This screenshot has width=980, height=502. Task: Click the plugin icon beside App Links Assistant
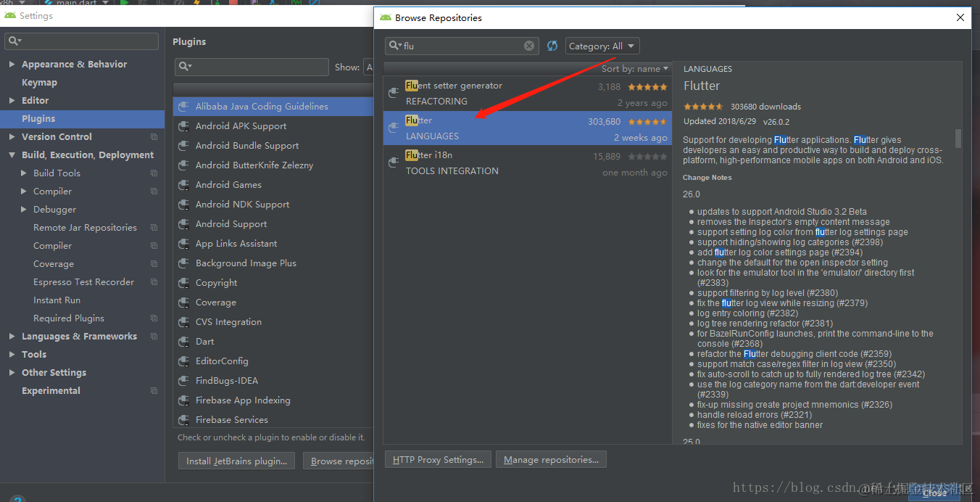click(x=184, y=244)
